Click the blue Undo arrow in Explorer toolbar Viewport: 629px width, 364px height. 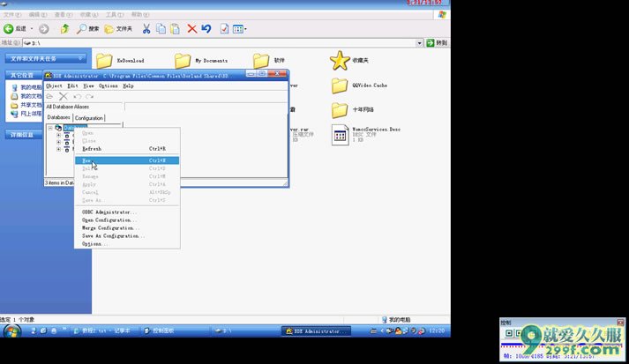coord(206,28)
